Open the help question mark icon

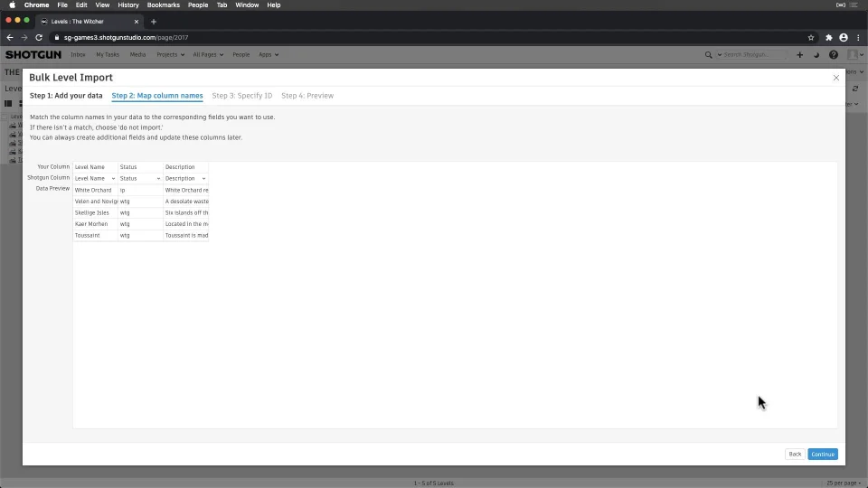pos(833,55)
